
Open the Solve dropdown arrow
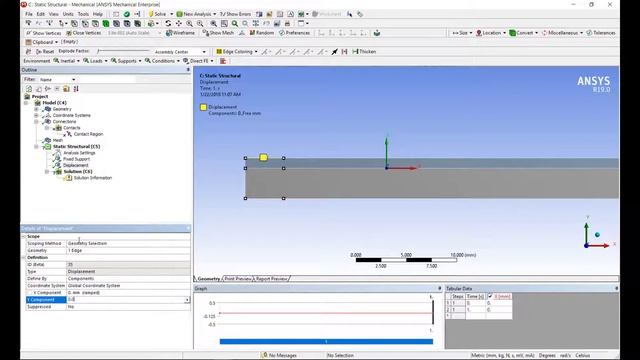(171, 14)
